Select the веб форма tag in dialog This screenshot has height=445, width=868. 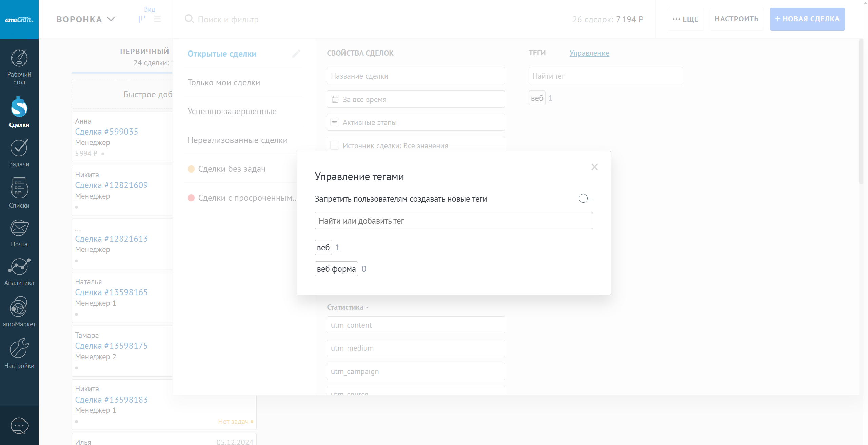(336, 269)
